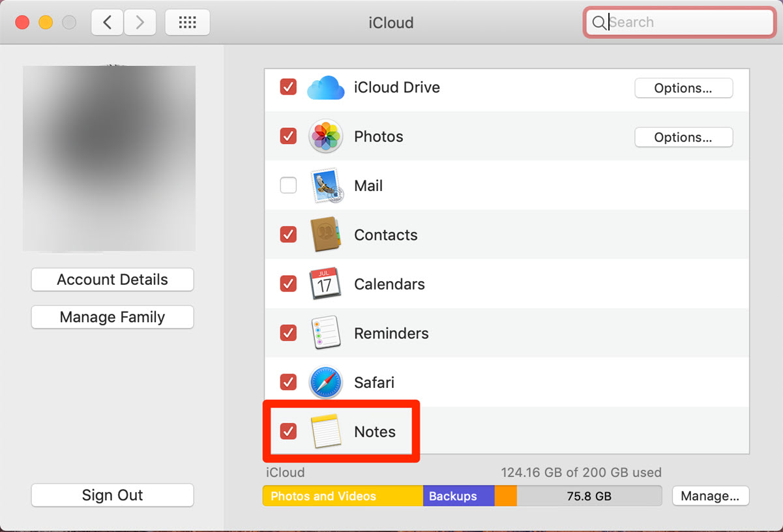Click the Search input field
This screenshot has height=532, width=783.
click(679, 23)
